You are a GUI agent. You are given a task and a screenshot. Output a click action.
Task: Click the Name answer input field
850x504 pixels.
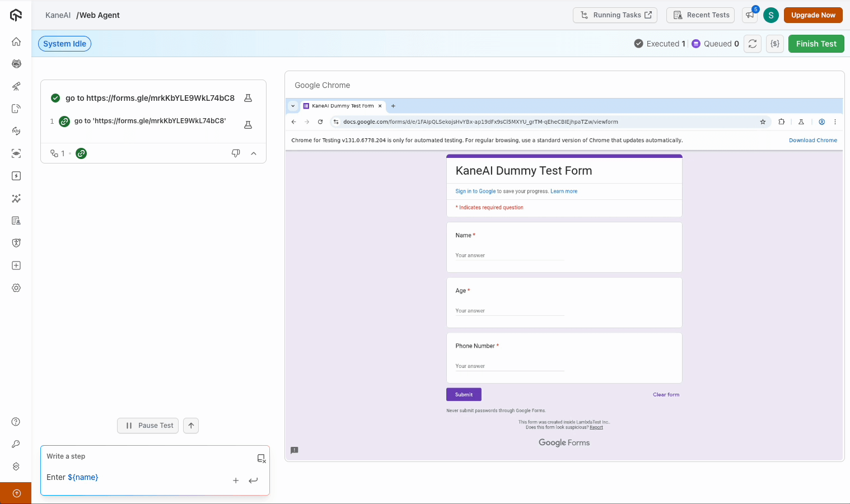pos(509,255)
